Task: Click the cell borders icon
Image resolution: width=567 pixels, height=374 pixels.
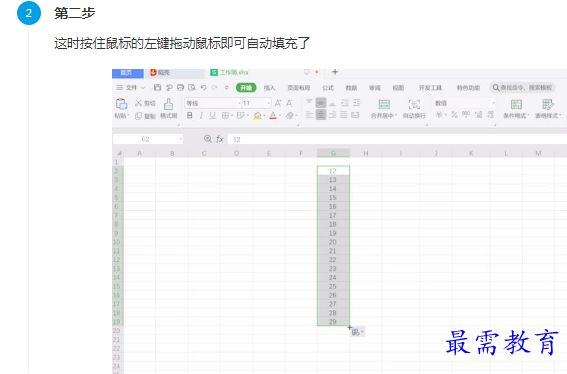Action: pos(225,115)
